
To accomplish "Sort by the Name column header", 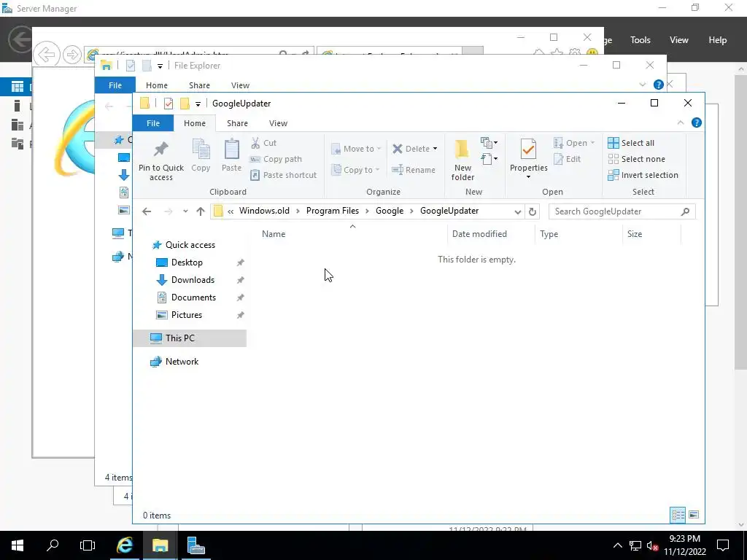I will coord(274,234).
